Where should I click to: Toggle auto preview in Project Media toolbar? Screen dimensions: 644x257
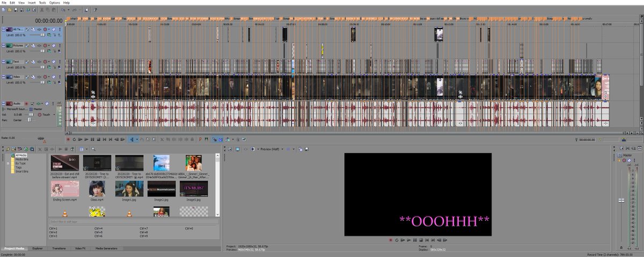click(x=72, y=149)
